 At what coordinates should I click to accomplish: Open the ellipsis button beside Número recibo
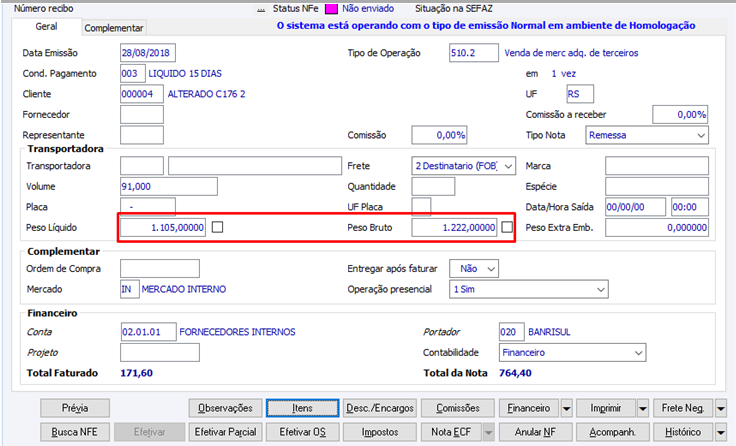[x=261, y=9]
